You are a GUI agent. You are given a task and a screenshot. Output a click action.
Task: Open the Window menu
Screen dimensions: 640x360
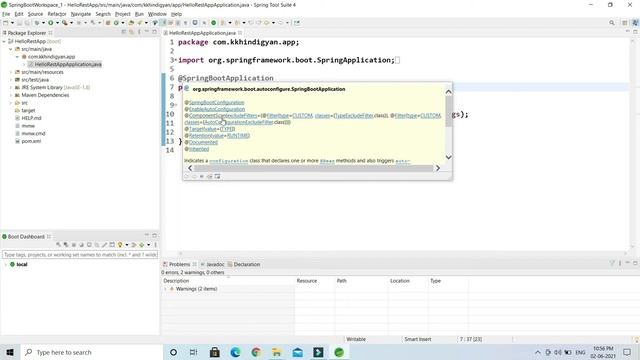click(157, 14)
